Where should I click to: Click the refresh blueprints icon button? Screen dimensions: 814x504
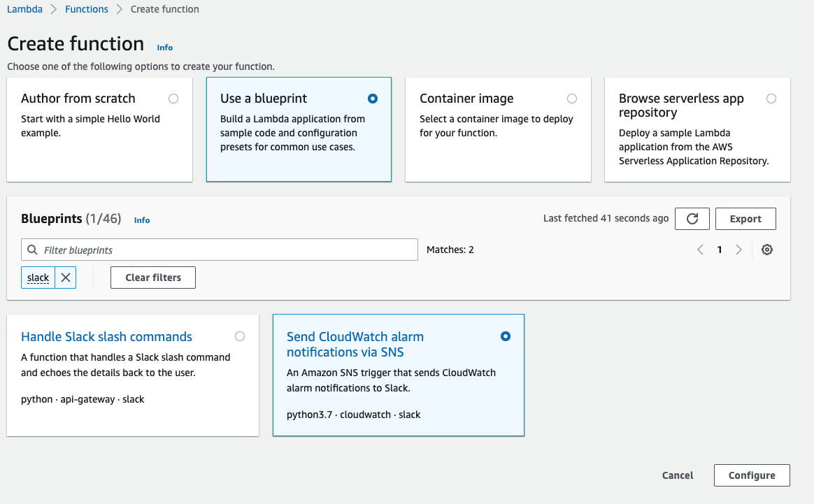coord(692,219)
